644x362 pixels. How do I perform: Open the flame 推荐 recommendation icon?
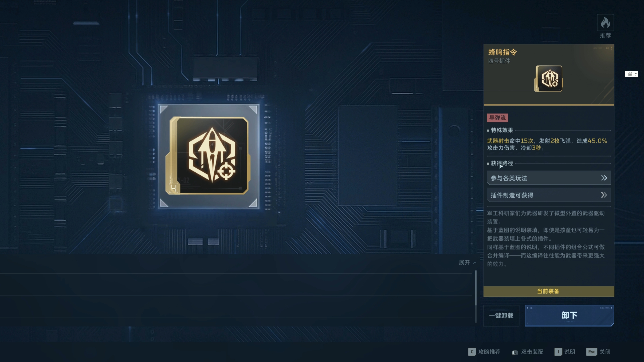(x=605, y=23)
